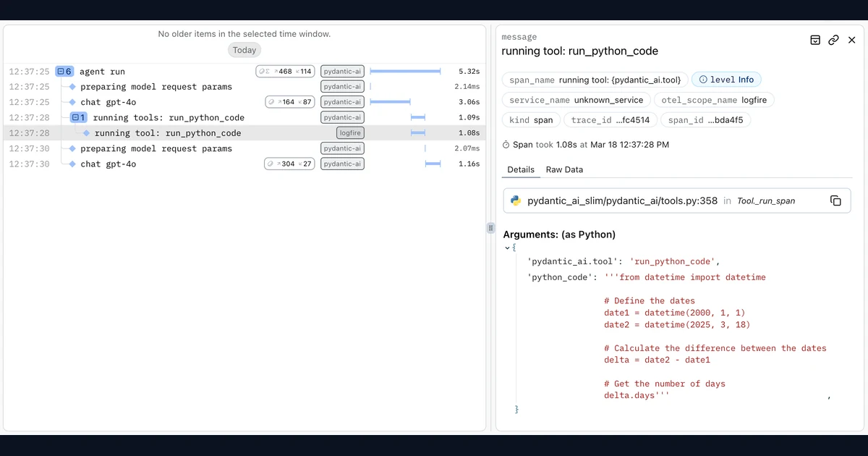Select the running tools: run_python_code row
This screenshot has width=868, height=456.
(244, 117)
